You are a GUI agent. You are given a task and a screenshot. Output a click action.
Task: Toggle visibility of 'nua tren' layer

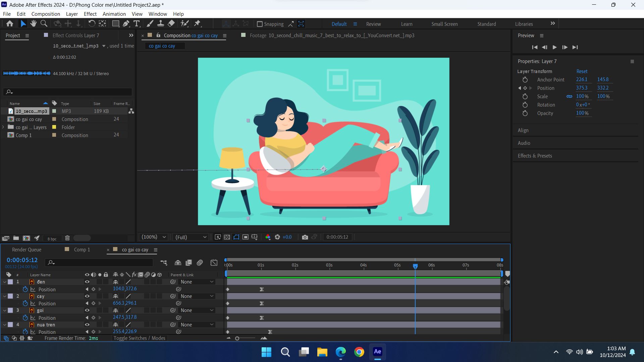(87, 325)
